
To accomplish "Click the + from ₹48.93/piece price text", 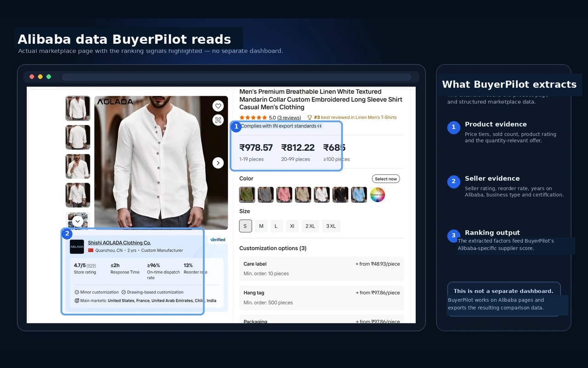I will tap(378, 264).
